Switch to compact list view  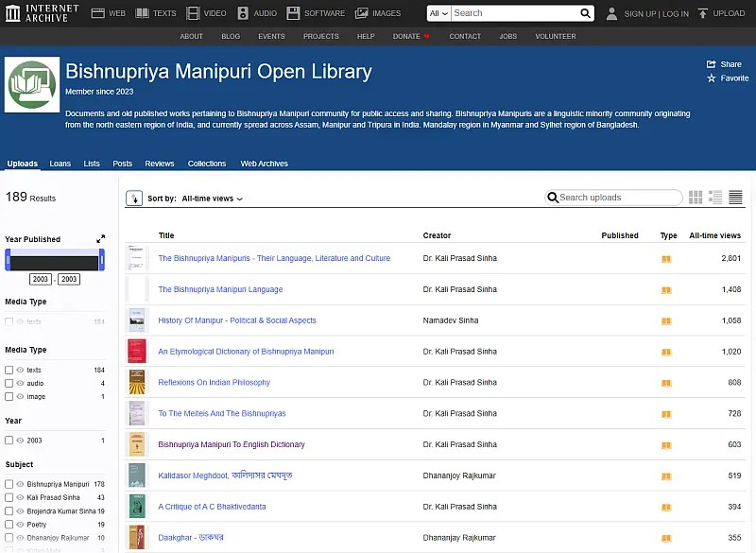(x=735, y=198)
